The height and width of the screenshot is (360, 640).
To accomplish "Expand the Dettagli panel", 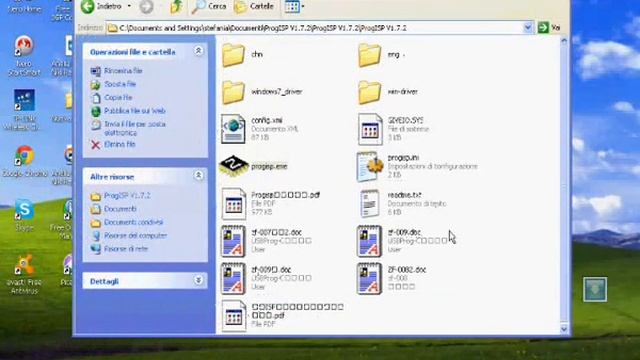I will (x=198, y=280).
